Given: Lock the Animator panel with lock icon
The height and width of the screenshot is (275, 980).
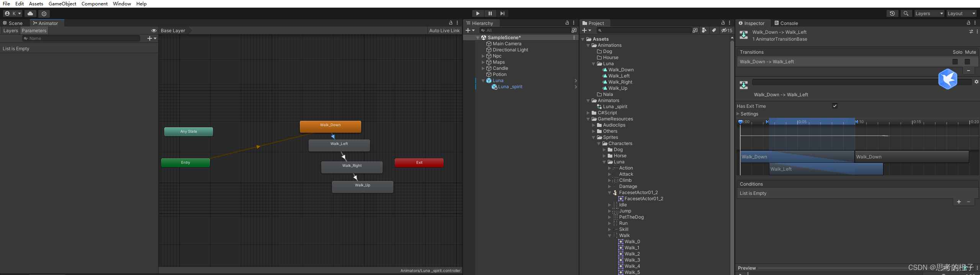Looking at the screenshot, I should (451, 23).
